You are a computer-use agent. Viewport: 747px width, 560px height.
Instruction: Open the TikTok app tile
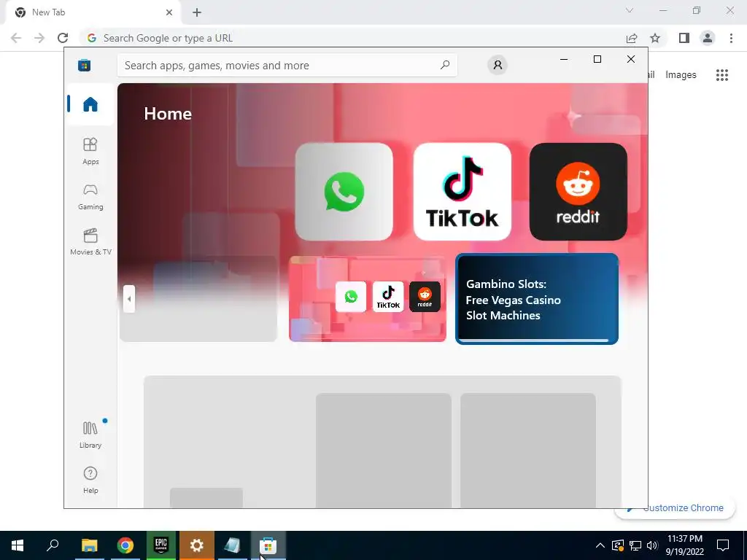[462, 192]
